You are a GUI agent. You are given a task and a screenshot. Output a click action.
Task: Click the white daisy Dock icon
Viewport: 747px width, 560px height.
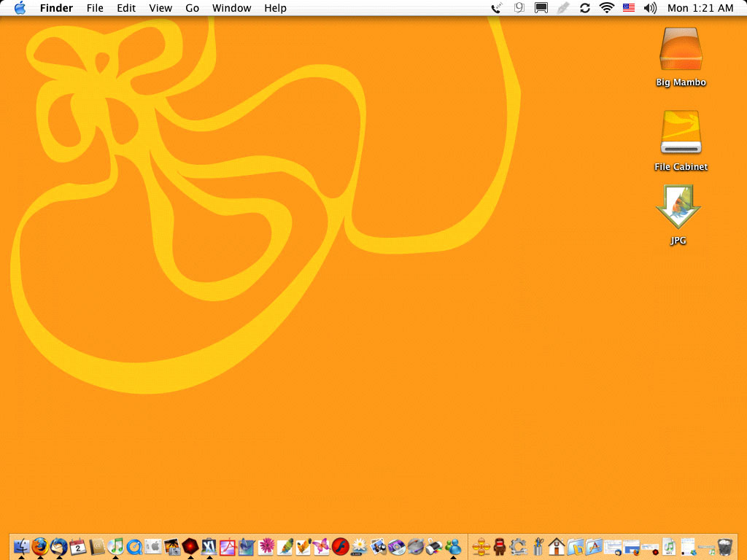click(359, 547)
